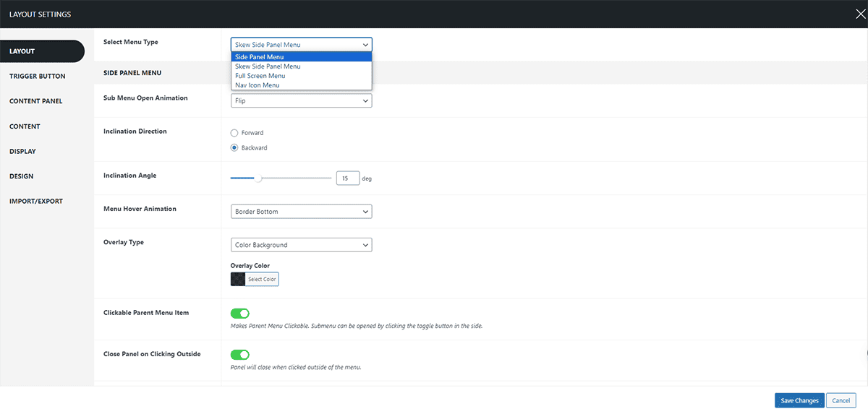Open the Content Panel tab
The height and width of the screenshot is (414, 868).
pos(36,101)
